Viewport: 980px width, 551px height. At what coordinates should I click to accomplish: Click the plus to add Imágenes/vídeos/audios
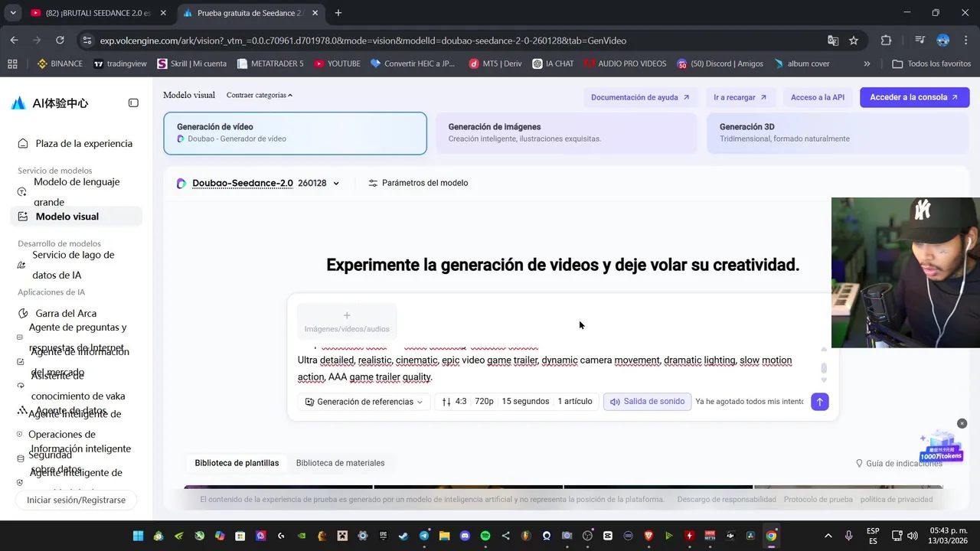(x=347, y=321)
